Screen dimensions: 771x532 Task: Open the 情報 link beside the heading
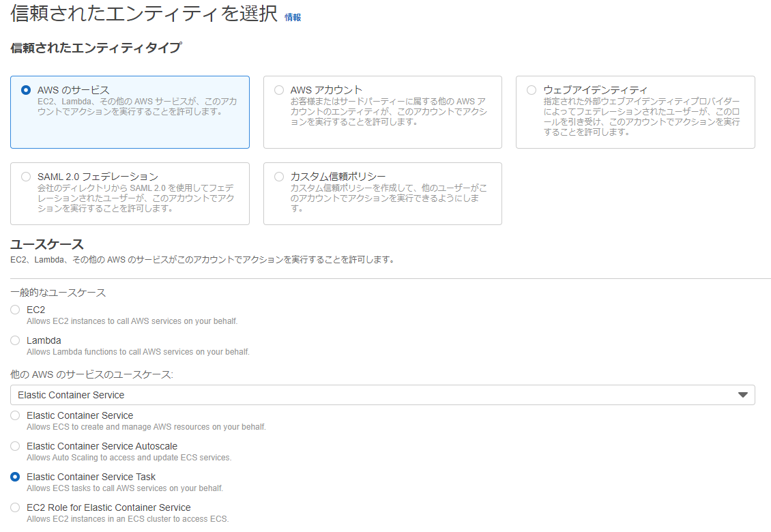pos(293,17)
